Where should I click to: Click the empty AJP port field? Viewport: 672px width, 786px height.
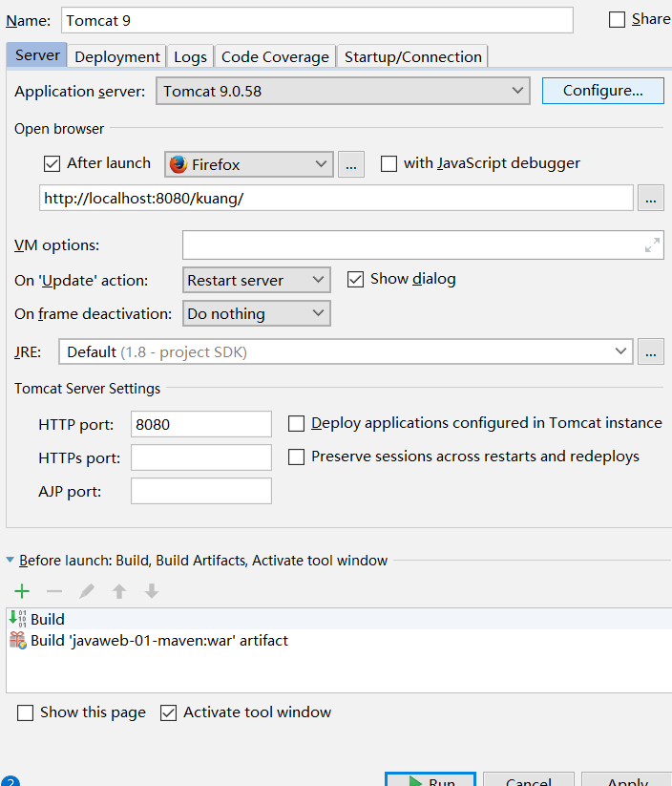click(201, 491)
